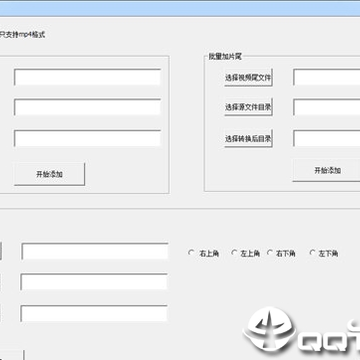Click the 选择源文件目录 button
The image size is (360, 360).
point(248,107)
